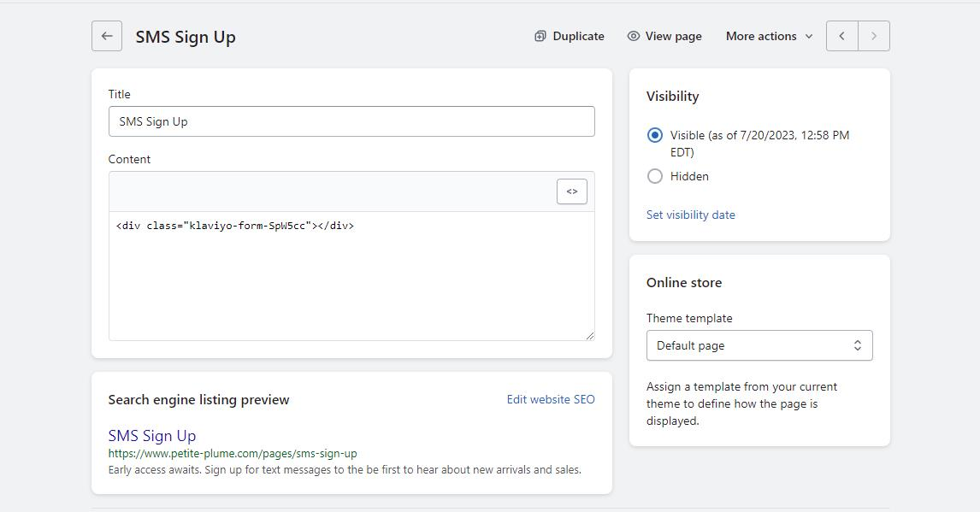Viewport: 980px width, 512px height.
Task: Click the search listing description text
Action: point(345,469)
